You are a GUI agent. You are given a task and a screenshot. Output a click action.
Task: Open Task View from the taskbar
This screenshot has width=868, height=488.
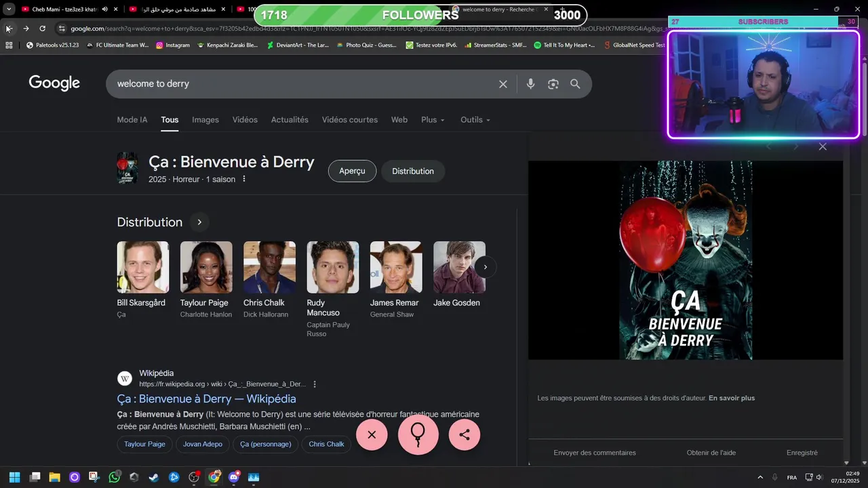point(35,477)
